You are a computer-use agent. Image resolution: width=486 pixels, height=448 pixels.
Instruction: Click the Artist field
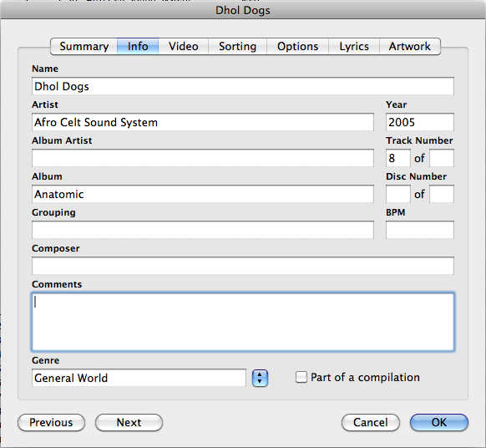click(x=203, y=122)
